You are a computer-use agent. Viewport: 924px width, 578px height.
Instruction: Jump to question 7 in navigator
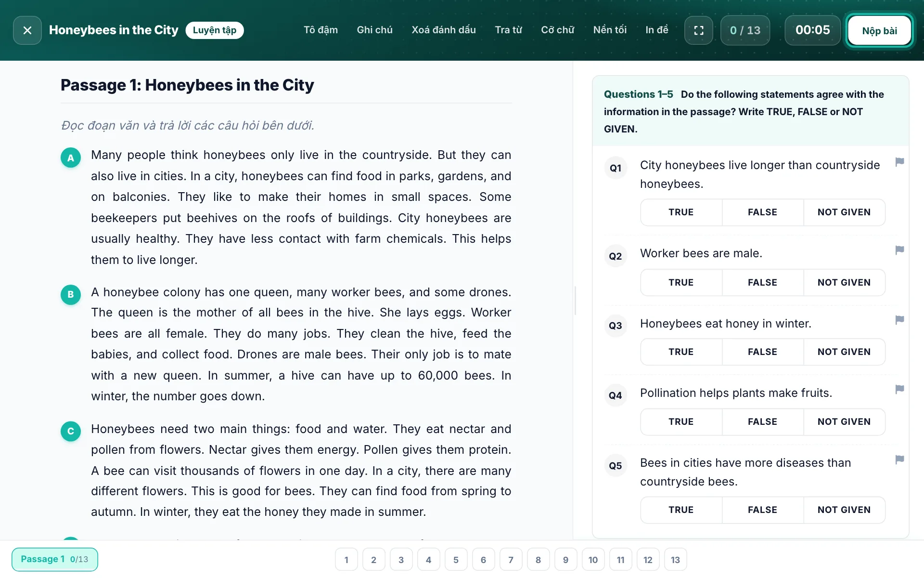(x=511, y=560)
